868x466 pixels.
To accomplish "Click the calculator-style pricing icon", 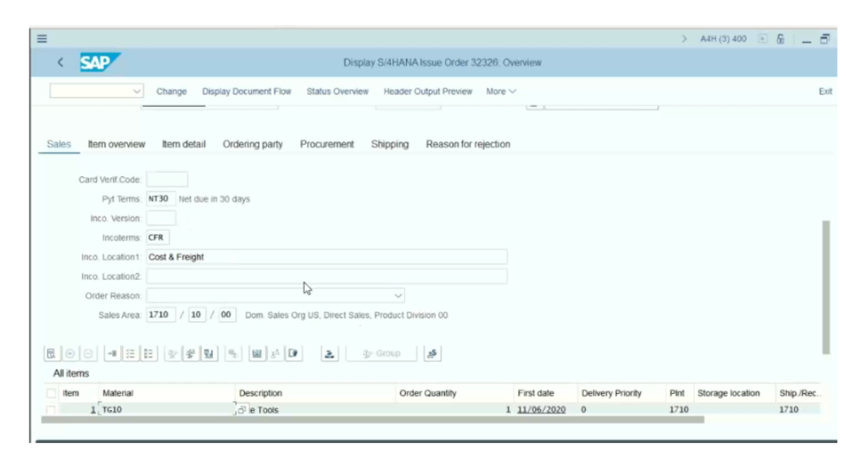I will click(x=257, y=353).
